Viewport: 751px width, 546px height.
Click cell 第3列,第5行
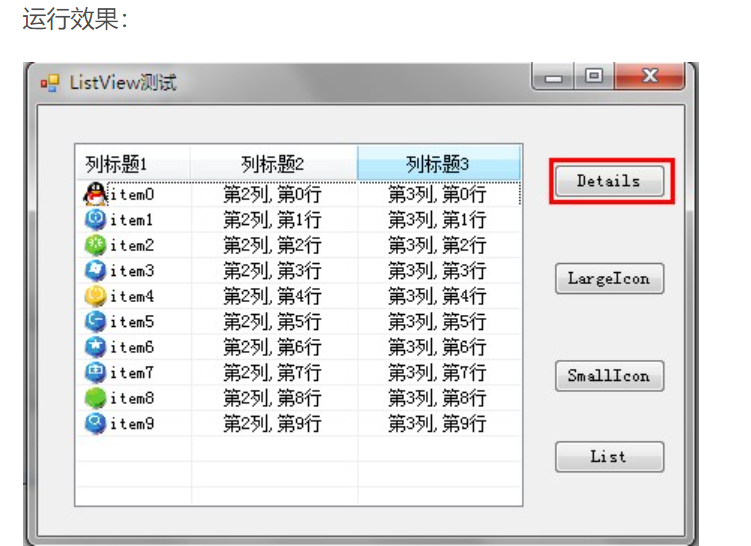pyautogui.click(x=437, y=321)
